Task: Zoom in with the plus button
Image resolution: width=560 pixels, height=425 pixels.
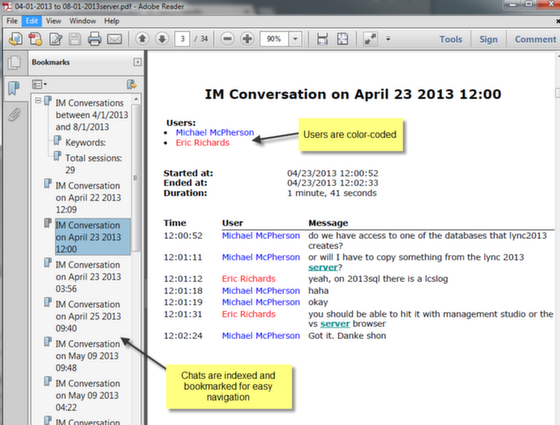Action: tap(247, 38)
